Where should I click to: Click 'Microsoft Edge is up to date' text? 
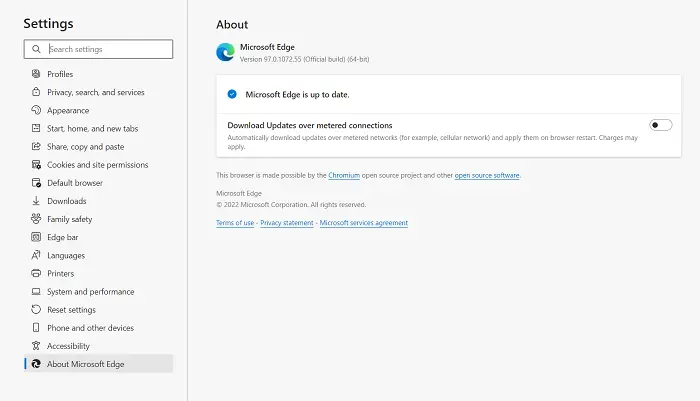(297, 95)
